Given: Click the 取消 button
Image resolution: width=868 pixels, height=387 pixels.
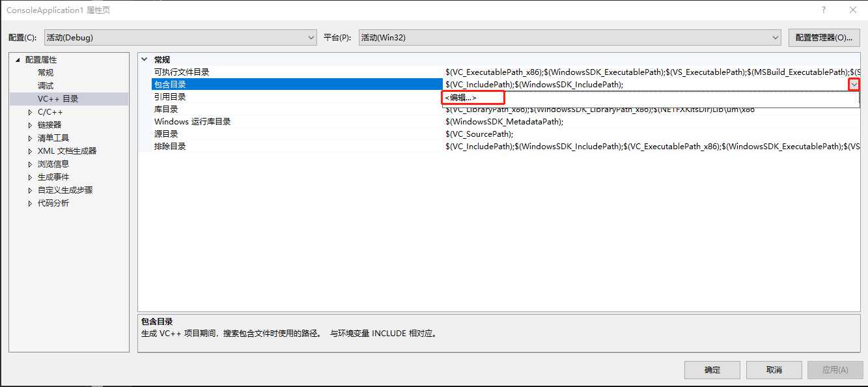Looking at the screenshot, I should pyautogui.click(x=774, y=370).
